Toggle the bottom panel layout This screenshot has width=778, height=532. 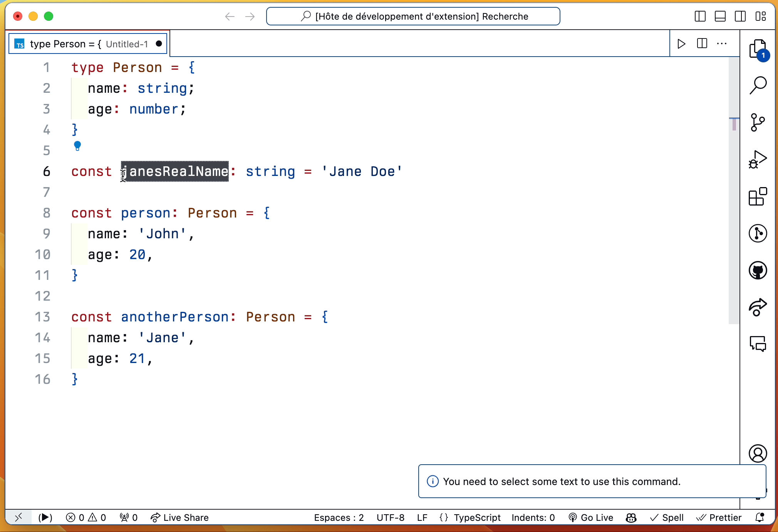(x=720, y=17)
